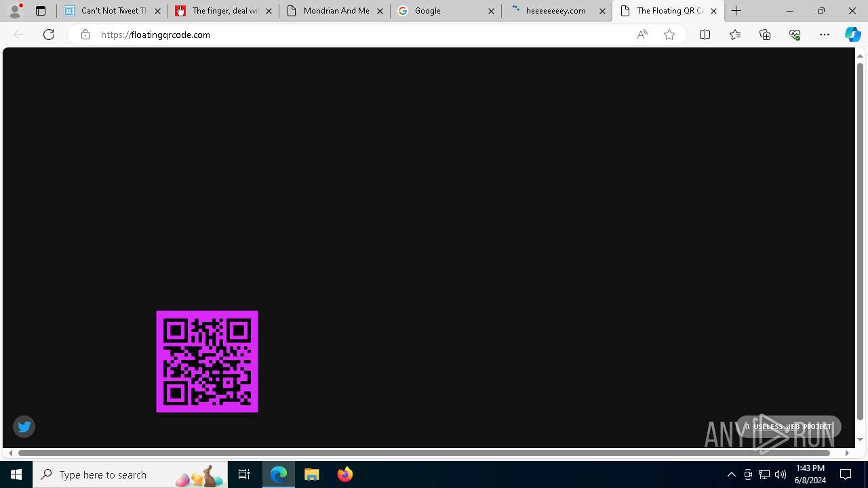Click the horizontal scrollbar left arrow
Viewport: 868px width, 488px height.
[x=10, y=453]
